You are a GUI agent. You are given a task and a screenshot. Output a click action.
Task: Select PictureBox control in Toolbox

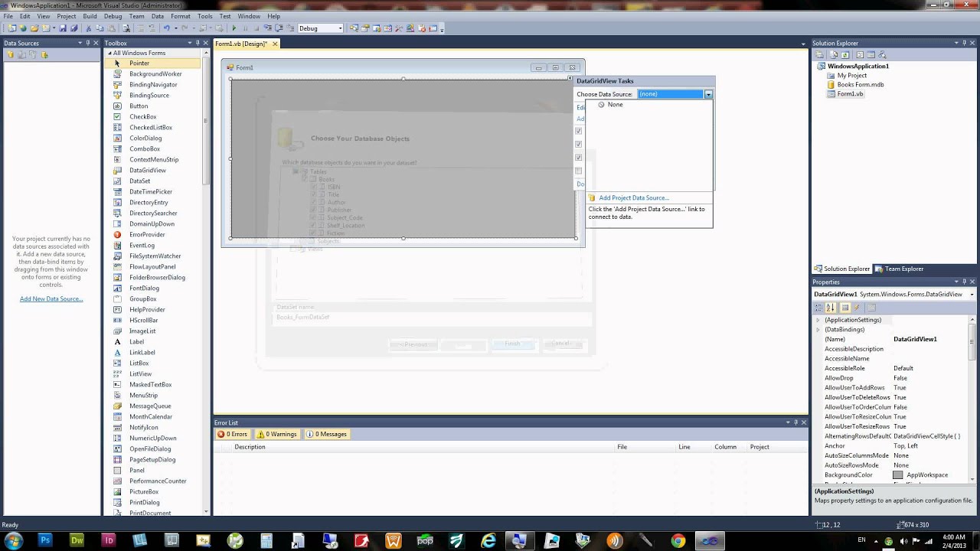pyautogui.click(x=152, y=492)
